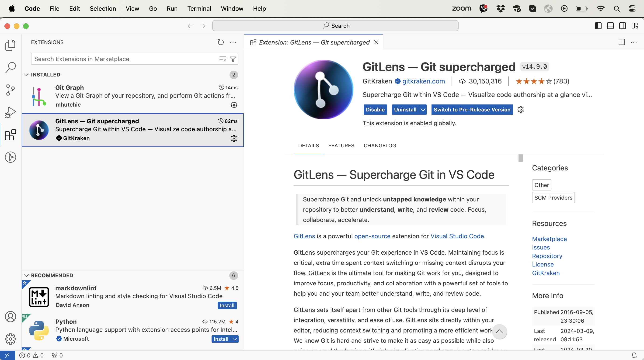Open the Visual Studio Code link
Viewport: 644px width, 360px height.
point(457,236)
